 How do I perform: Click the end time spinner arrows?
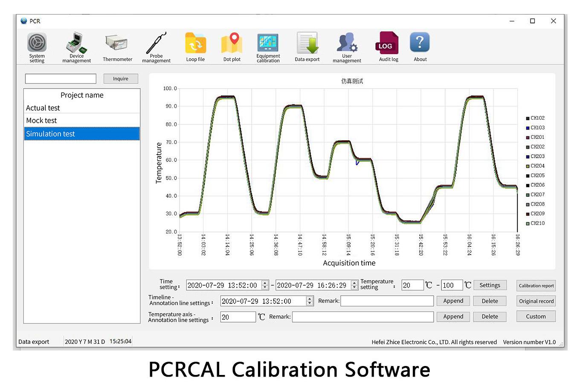click(x=354, y=285)
